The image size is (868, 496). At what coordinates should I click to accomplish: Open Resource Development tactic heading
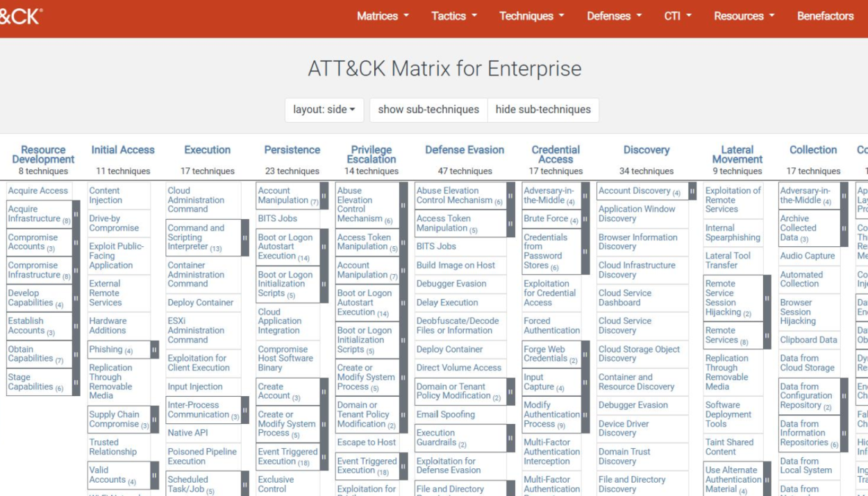pos(43,154)
